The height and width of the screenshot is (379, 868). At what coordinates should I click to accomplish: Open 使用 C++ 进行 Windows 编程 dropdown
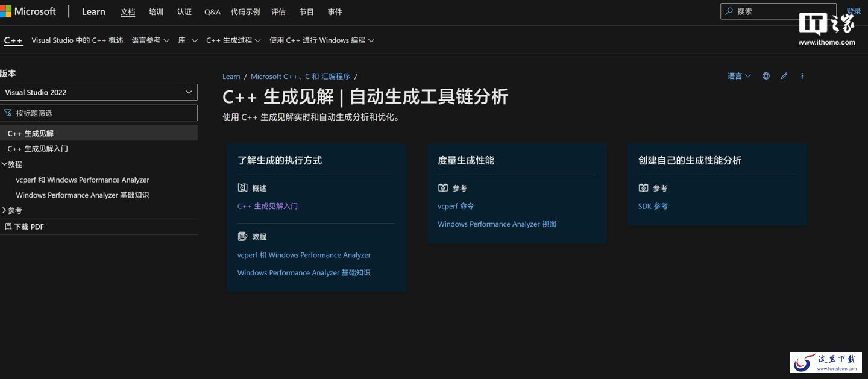322,40
